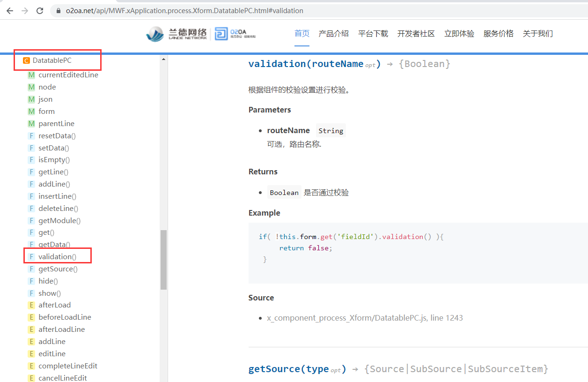Screen dimensions: 588x382
Task: Open currentEditedLine member link
Action: tap(68, 75)
